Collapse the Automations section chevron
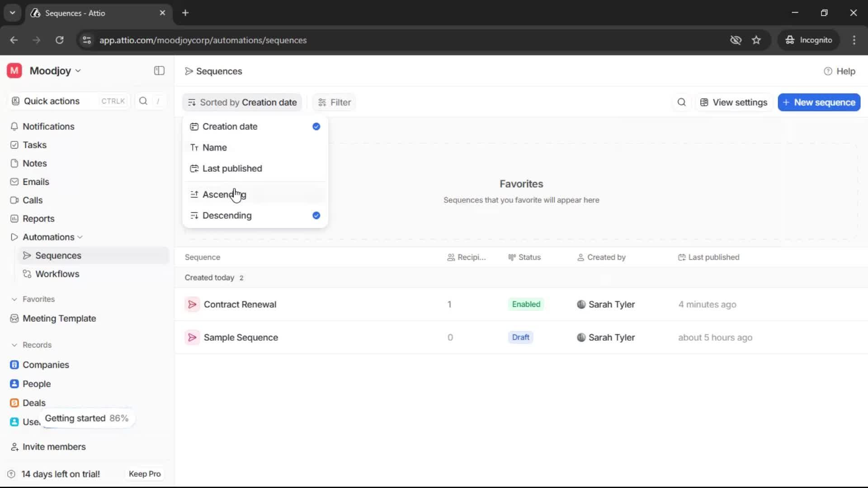 click(x=80, y=237)
